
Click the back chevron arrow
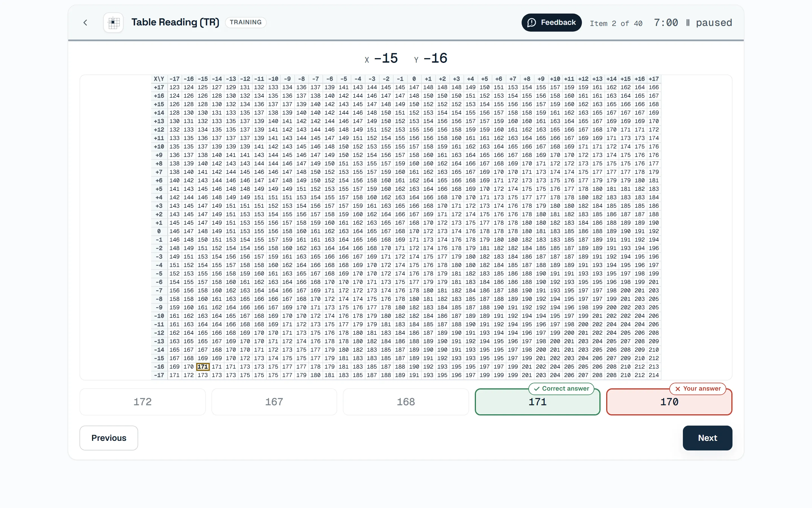(x=85, y=23)
